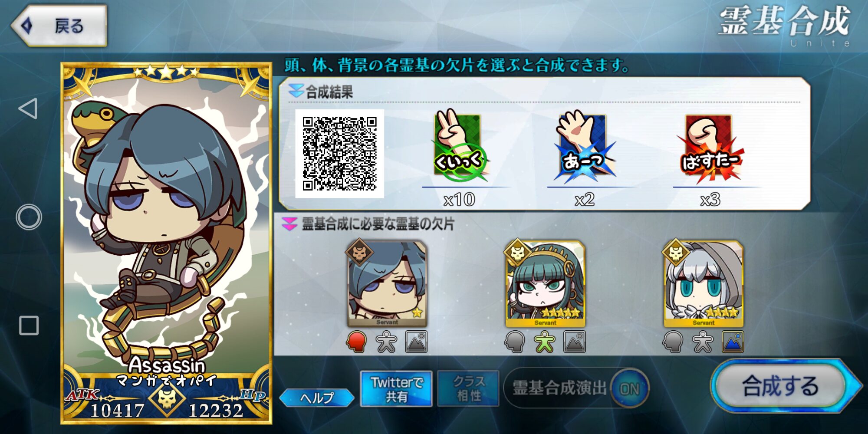Select head icon under second servant

coord(515,342)
